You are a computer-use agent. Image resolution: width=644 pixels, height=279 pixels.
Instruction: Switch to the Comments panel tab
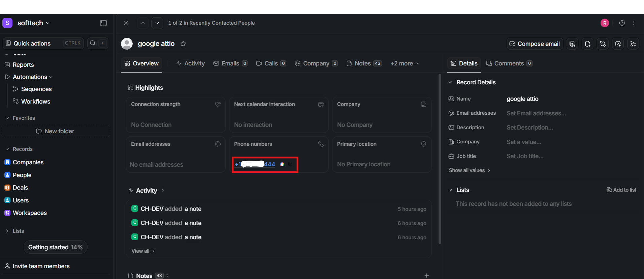(x=509, y=63)
